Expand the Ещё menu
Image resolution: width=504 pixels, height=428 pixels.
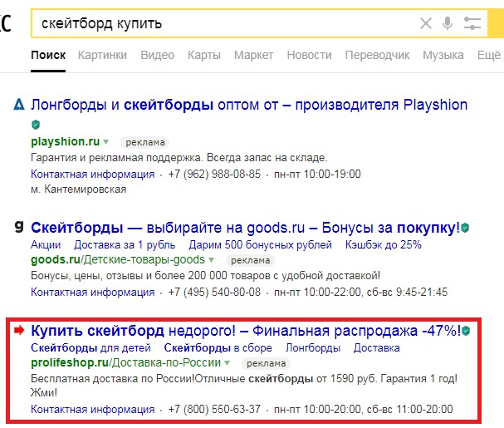489,55
